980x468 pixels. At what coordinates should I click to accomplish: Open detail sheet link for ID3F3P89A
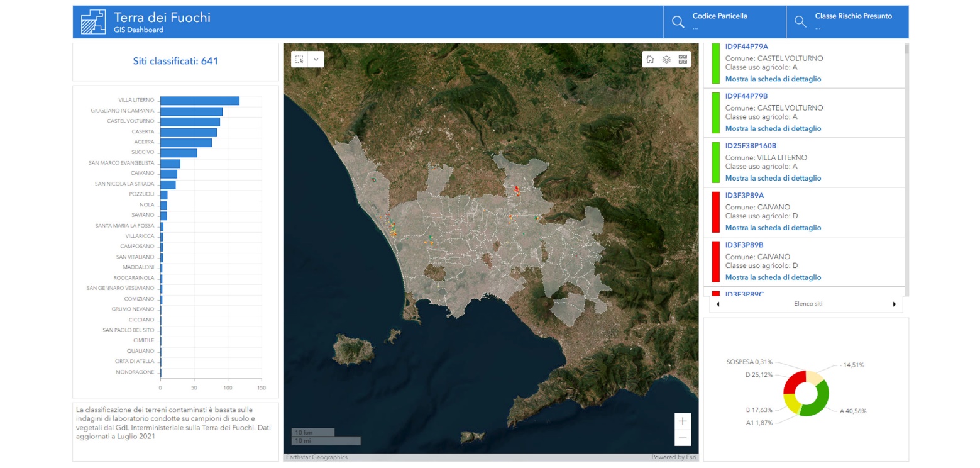pos(773,228)
